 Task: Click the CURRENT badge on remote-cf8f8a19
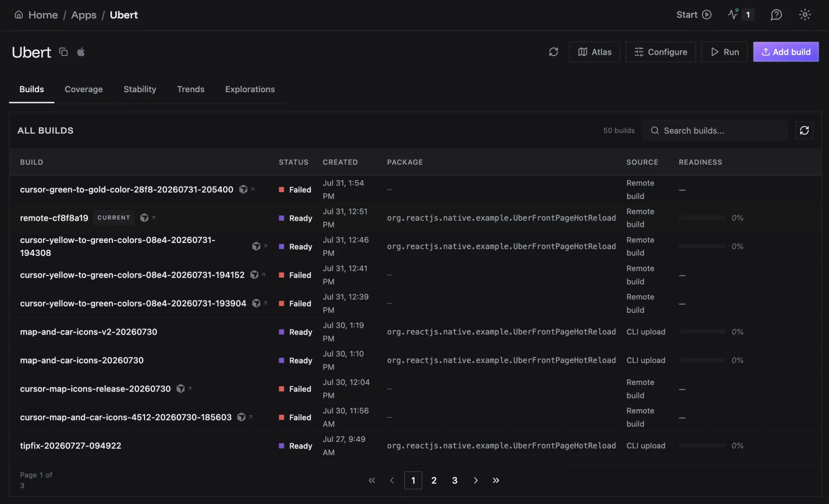[x=113, y=218]
